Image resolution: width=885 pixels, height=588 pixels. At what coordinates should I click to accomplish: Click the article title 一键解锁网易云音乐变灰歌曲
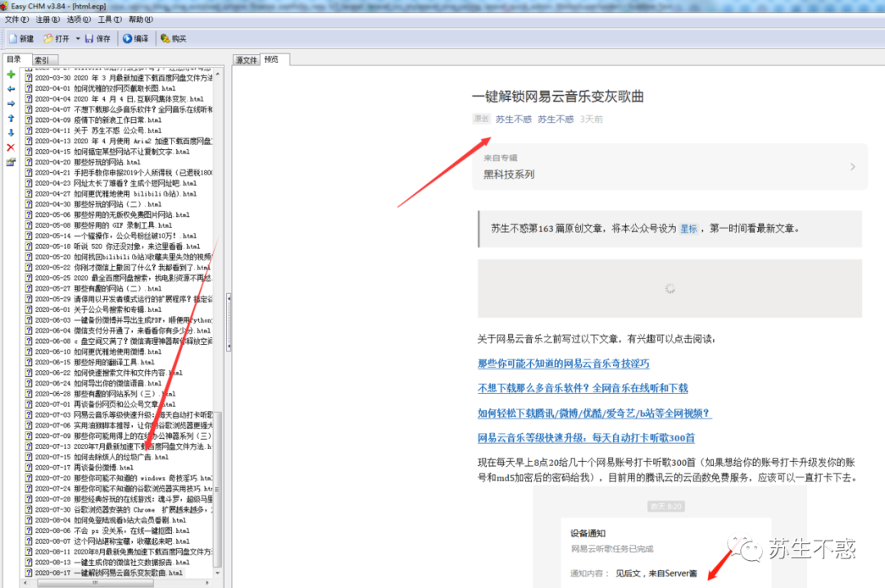coord(558,97)
